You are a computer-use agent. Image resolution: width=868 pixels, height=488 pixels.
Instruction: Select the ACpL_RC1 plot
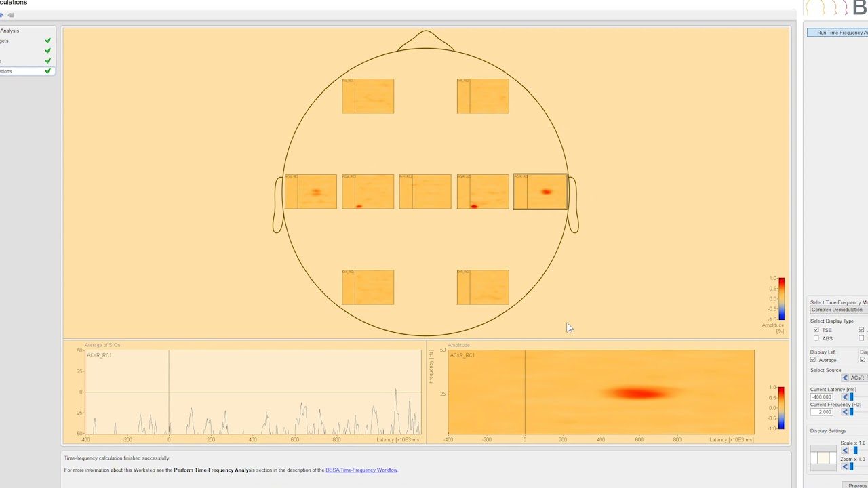[x=368, y=192]
